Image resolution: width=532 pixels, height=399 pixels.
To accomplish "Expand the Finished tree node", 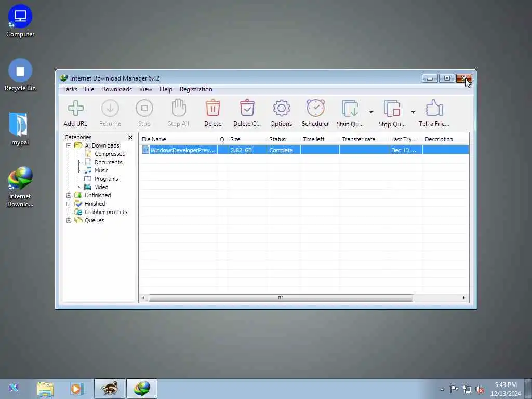I will click(69, 204).
